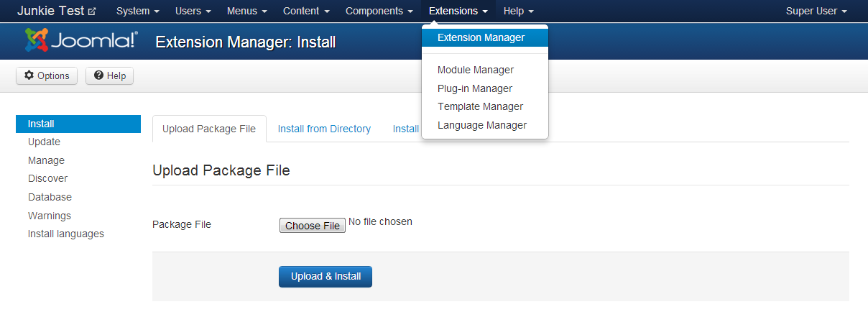Select Extension Manager from the dropdown
The height and width of the screenshot is (317, 868).
pos(481,37)
